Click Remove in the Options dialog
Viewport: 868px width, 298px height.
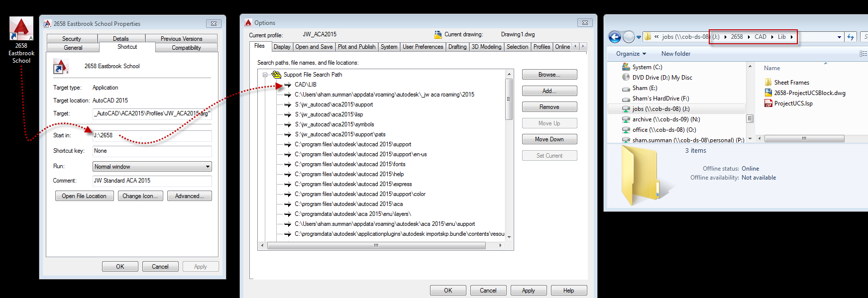coord(549,107)
